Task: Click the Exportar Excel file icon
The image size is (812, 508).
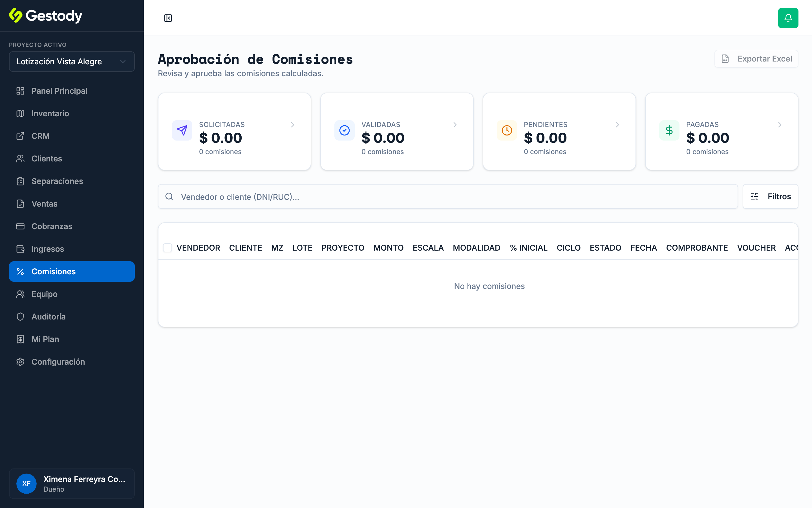Action: [725, 59]
